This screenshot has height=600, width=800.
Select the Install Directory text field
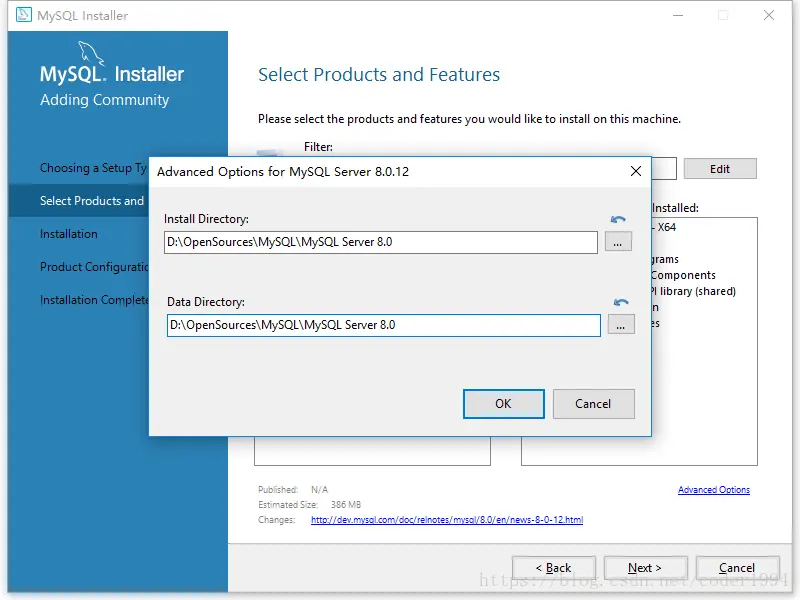[380, 241]
